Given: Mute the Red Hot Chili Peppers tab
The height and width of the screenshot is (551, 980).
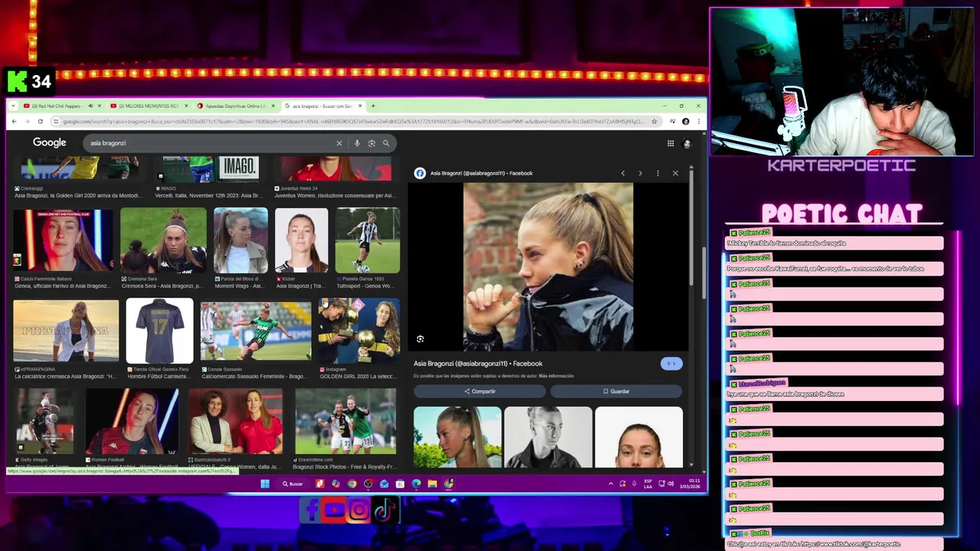Looking at the screenshot, I should [90, 106].
